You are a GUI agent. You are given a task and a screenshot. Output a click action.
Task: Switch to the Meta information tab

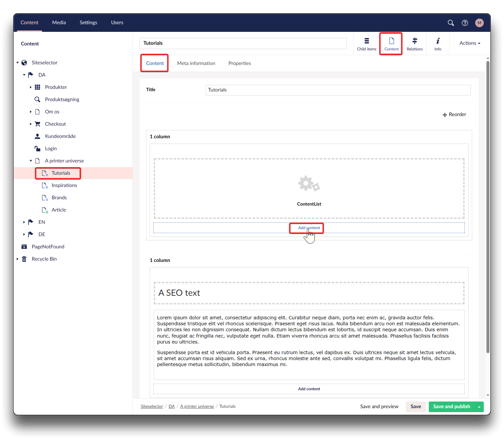click(x=196, y=63)
